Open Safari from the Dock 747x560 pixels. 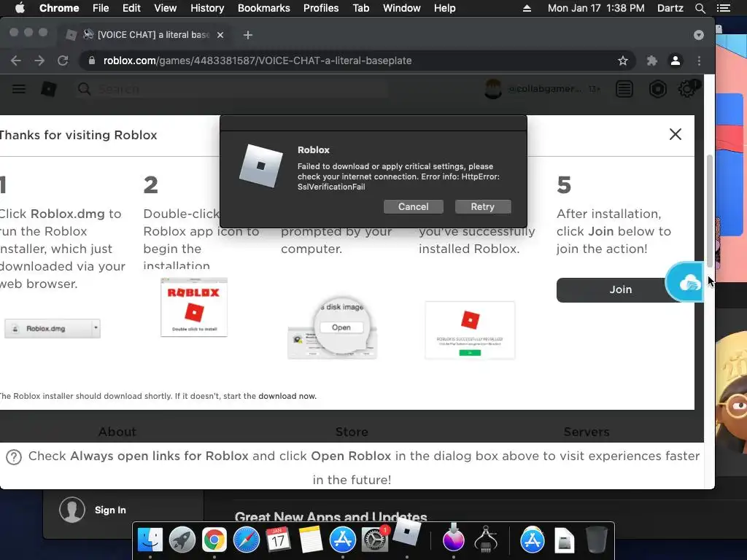(247, 540)
